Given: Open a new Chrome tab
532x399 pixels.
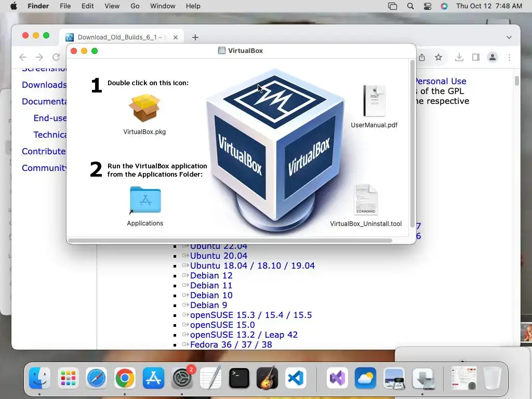Looking at the screenshot, I should (x=195, y=37).
